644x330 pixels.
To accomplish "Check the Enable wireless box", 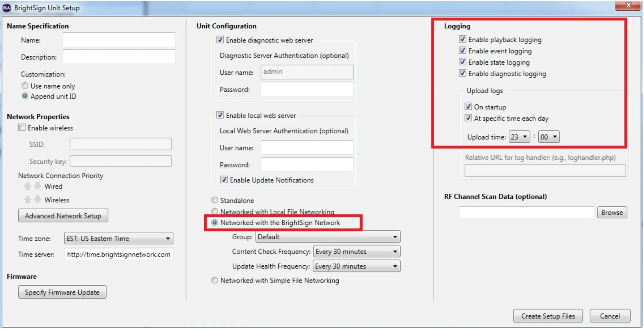I will (x=22, y=127).
